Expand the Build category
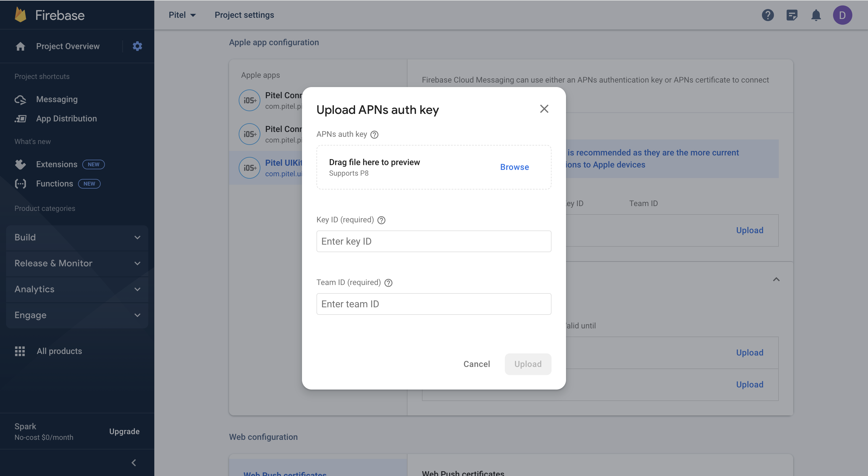Image resolution: width=868 pixels, height=476 pixels. tap(77, 237)
